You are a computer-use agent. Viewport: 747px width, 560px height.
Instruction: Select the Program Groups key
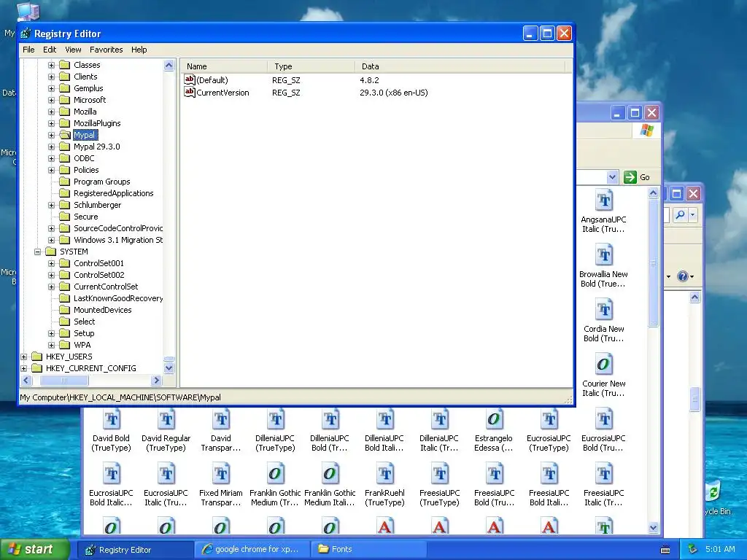(101, 182)
